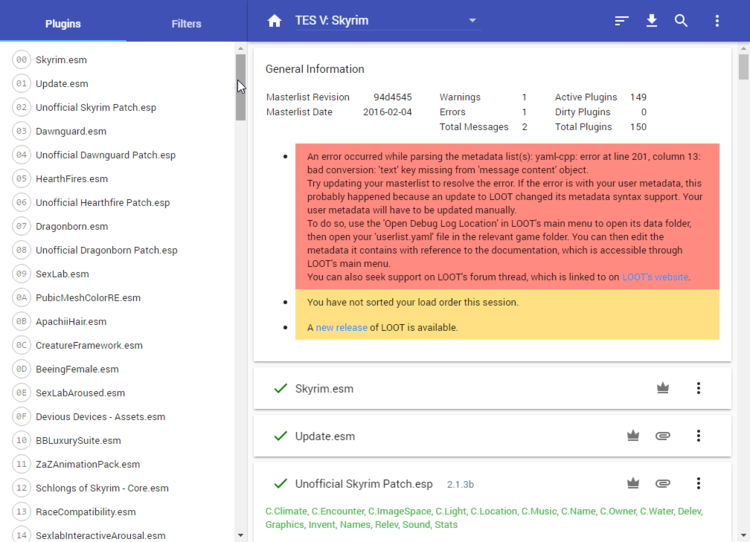Image resolution: width=750 pixels, height=542 pixels.
Task: Select Unofficial Hearthfire Patch.esp in the sidebar
Action: coord(102,203)
